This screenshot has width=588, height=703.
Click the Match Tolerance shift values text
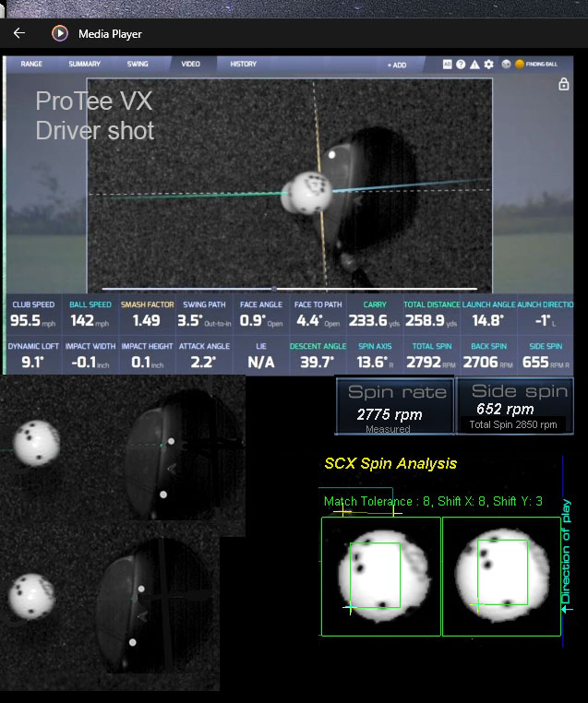[x=433, y=501]
